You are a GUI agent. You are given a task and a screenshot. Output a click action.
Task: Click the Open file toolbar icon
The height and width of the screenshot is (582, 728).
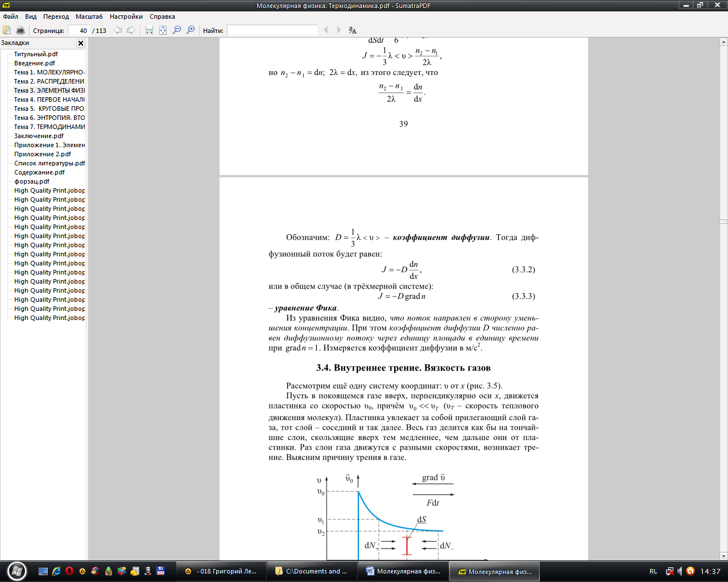(x=7, y=30)
